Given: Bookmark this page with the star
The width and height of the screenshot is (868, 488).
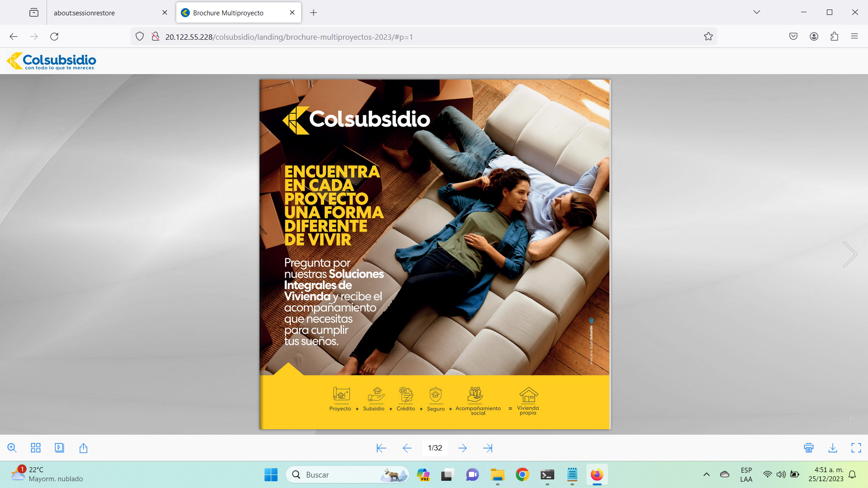Looking at the screenshot, I should [708, 37].
